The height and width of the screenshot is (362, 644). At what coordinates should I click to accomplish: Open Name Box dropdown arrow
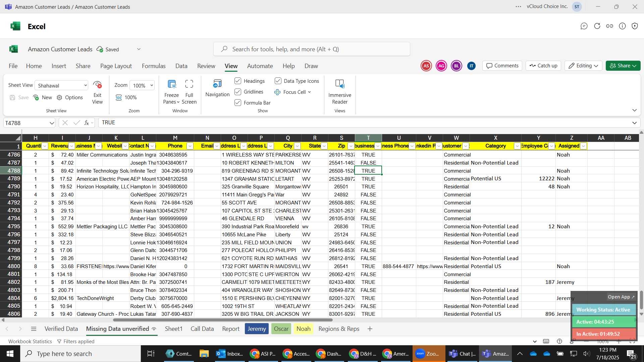point(52,123)
